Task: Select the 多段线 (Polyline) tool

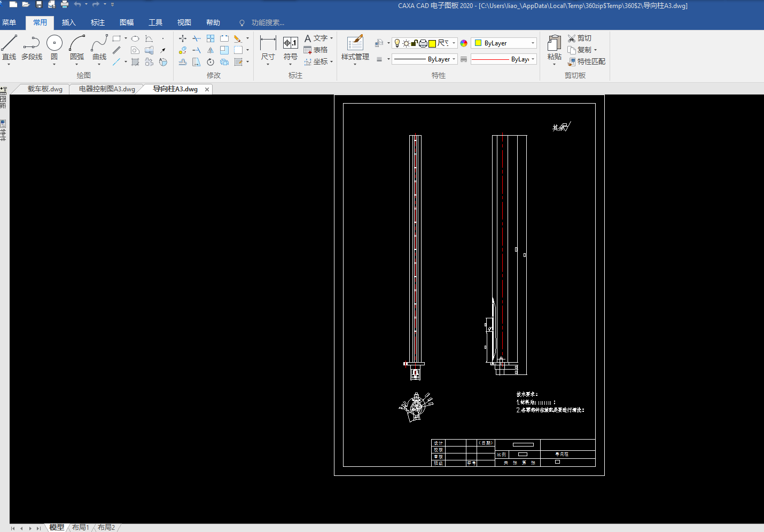Action: (32, 48)
